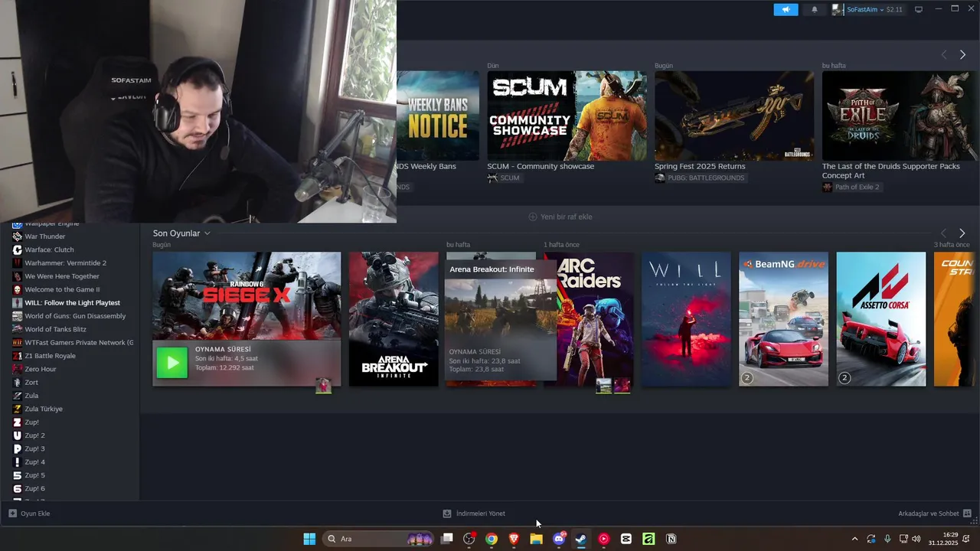Click Spring Fest 2025 Returns title
Image resolution: width=980 pixels, height=551 pixels.
point(700,166)
